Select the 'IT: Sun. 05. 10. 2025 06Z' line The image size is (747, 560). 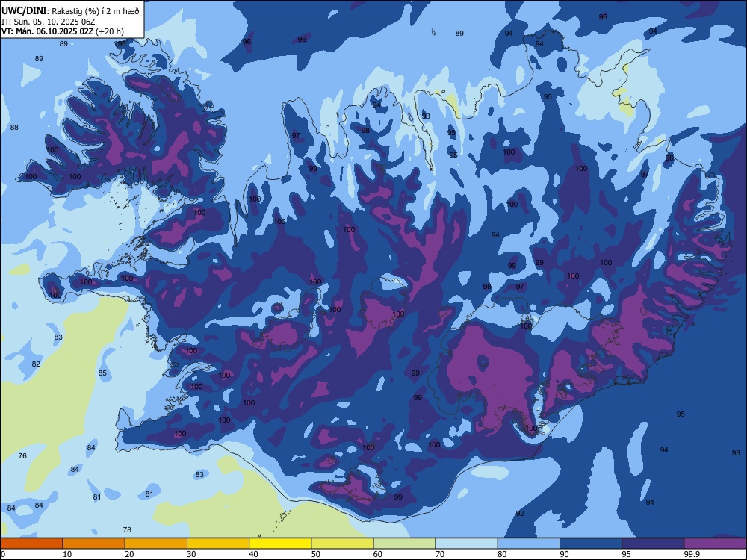[48, 22]
